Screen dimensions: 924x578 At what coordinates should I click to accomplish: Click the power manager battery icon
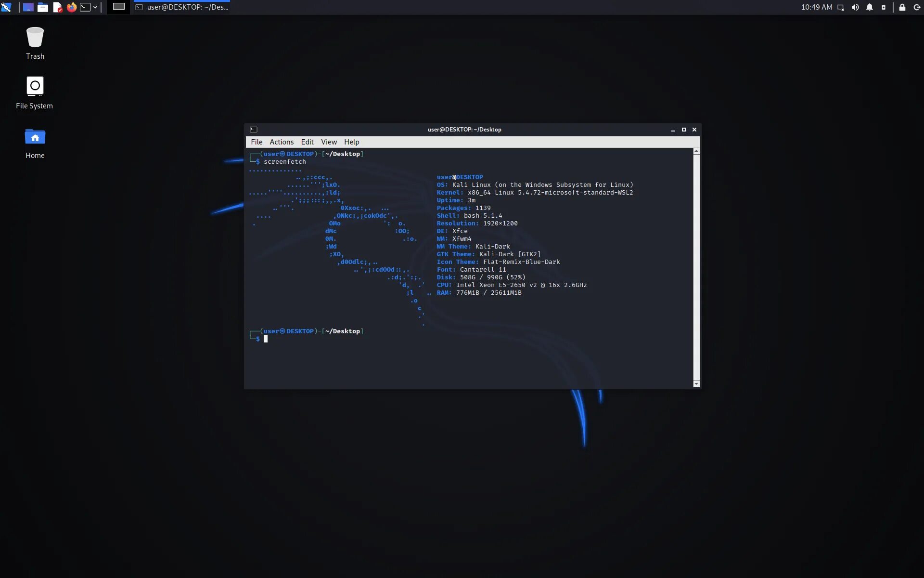coord(883,7)
